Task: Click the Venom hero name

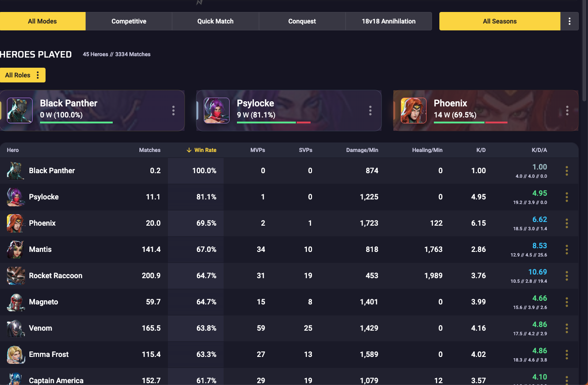Action: point(40,328)
